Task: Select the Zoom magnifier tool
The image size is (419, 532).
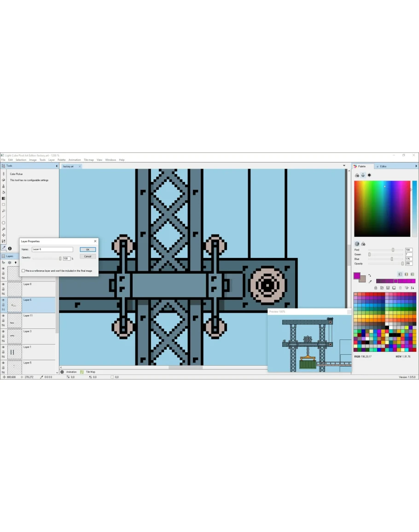Action: click(x=4, y=229)
